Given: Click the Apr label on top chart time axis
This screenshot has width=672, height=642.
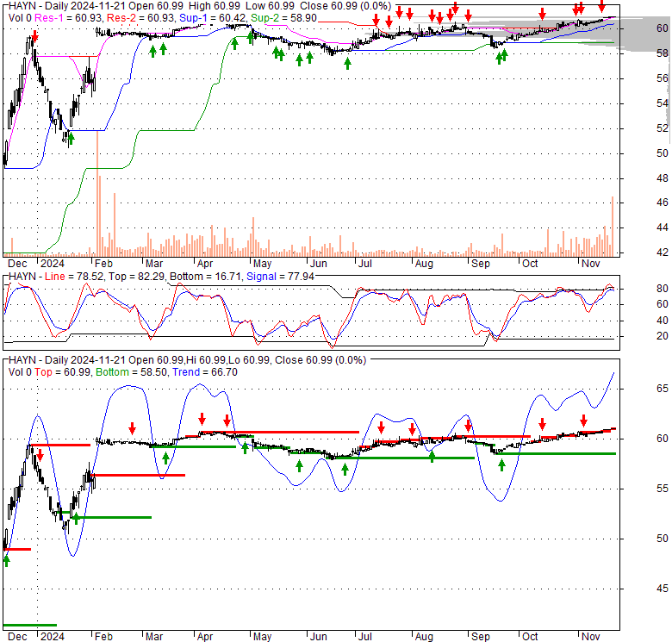Looking at the screenshot, I should [x=205, y=264].
